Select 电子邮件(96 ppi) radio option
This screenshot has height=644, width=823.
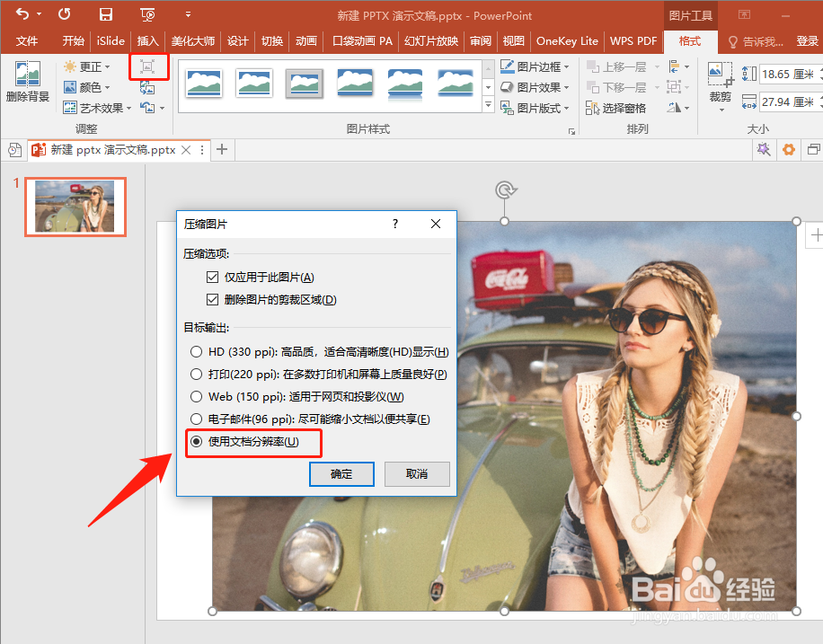196,419
